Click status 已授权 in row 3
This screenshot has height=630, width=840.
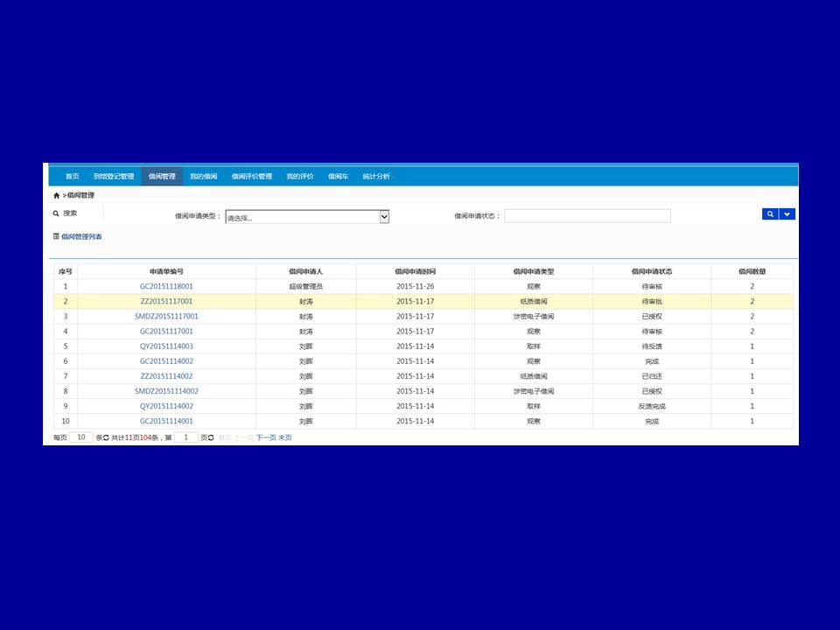pyautogui.click(x=652, y=317)
